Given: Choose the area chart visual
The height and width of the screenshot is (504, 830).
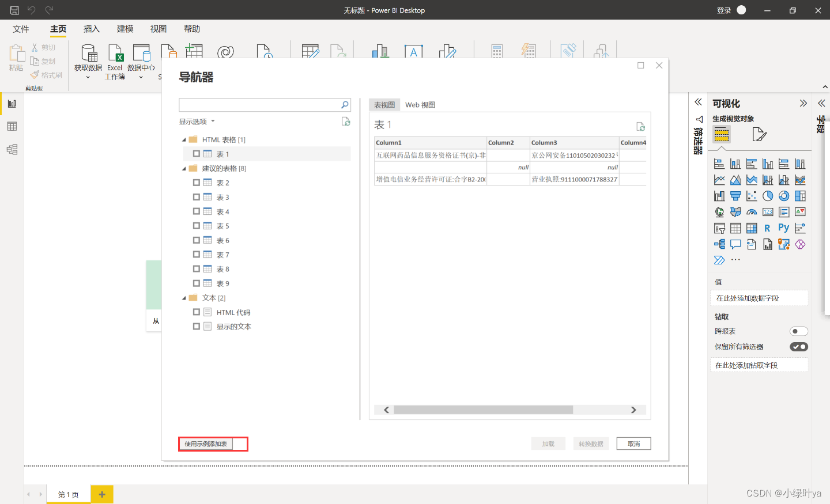Looking at the screenshot, I should click(x=735, y=180).
